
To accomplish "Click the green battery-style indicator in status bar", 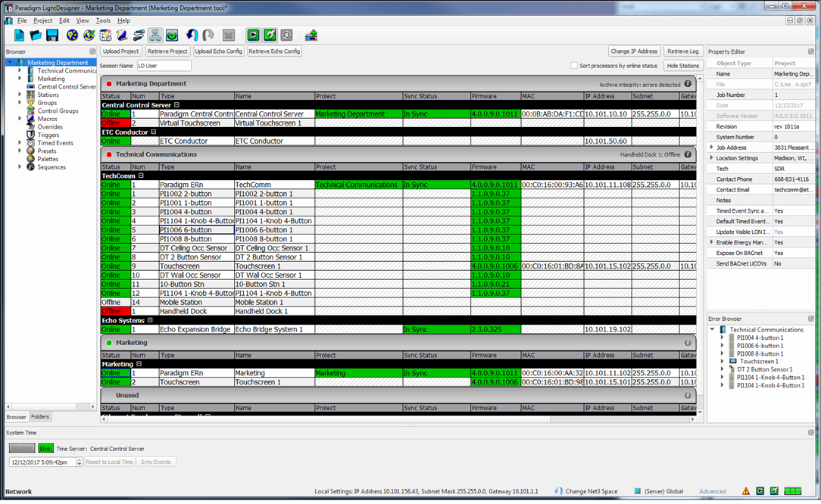I will click(793, 491).
